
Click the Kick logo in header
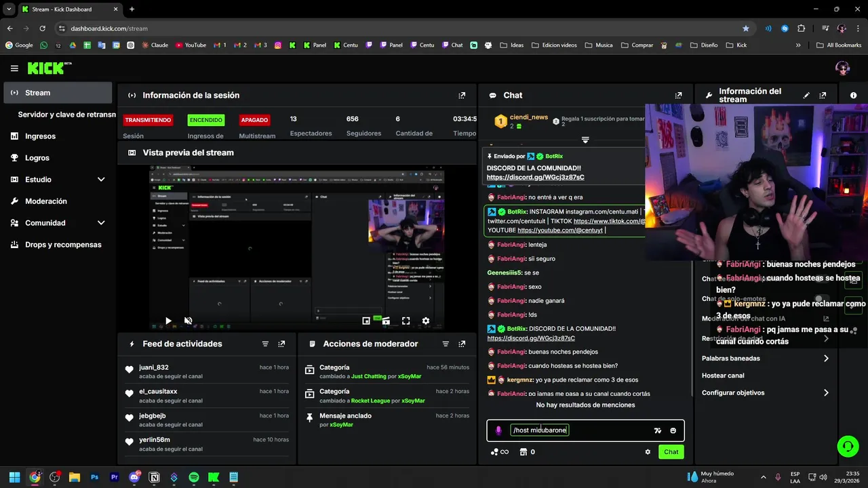(49, 68)
